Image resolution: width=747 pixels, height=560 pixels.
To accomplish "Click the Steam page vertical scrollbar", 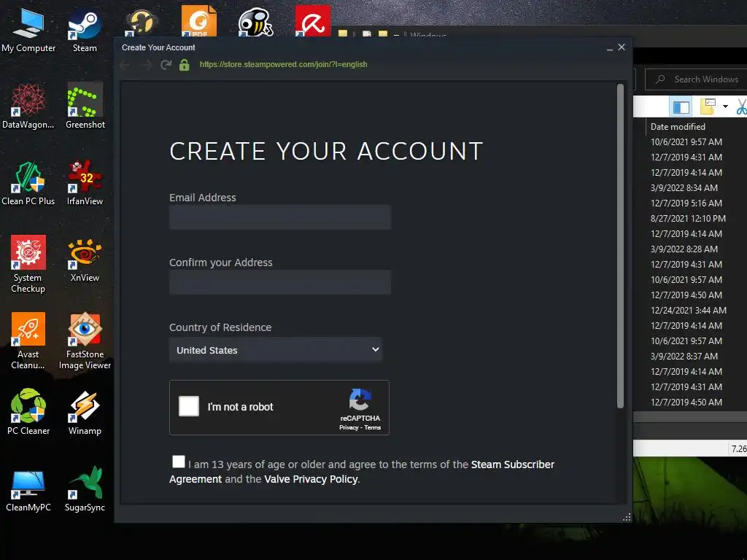I will tap(620, 246).
